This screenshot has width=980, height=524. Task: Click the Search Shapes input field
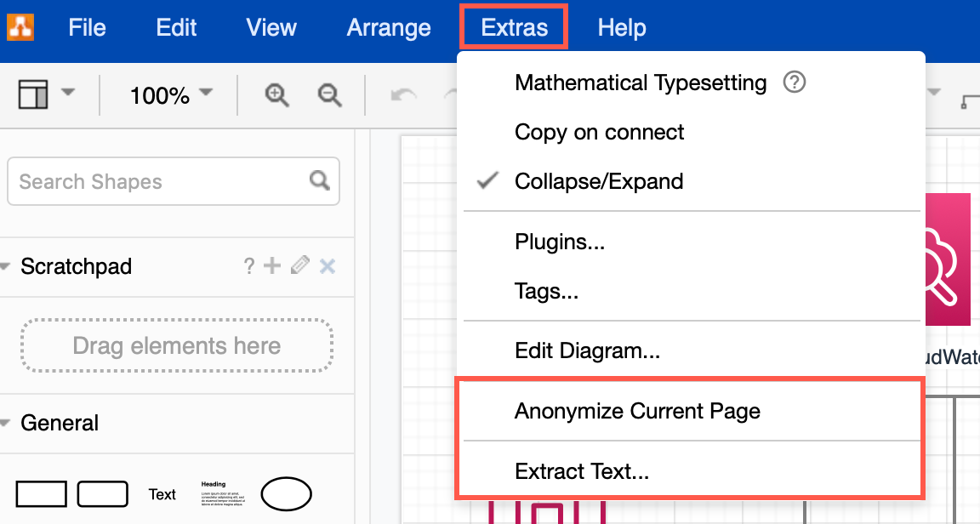153,181
